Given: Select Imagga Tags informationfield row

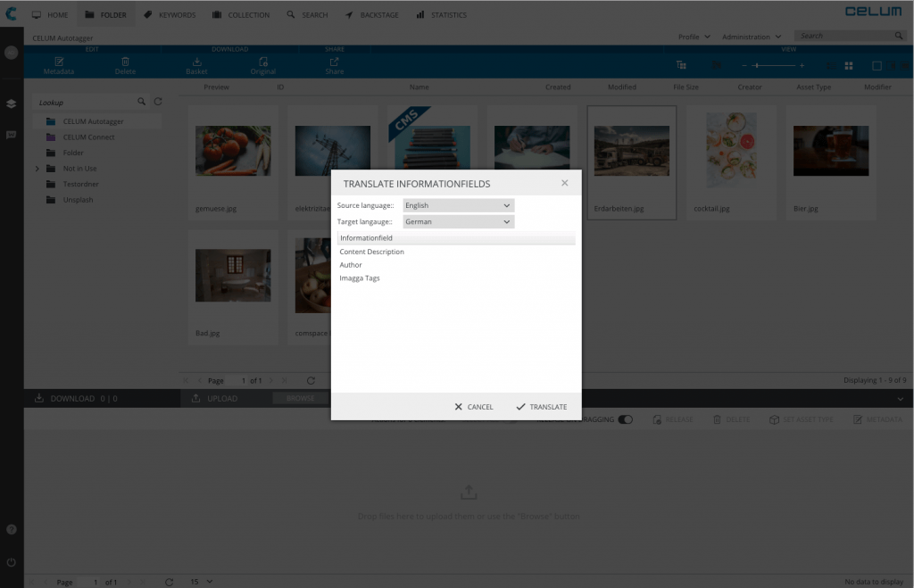Looking at the screenshot, I should (x=360, y=278).
